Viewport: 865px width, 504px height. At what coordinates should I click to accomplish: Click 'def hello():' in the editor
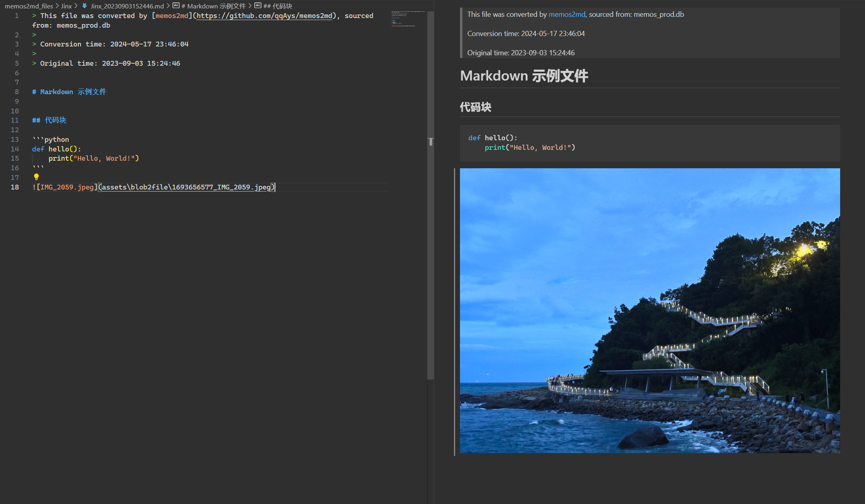(x=57, y=149)
